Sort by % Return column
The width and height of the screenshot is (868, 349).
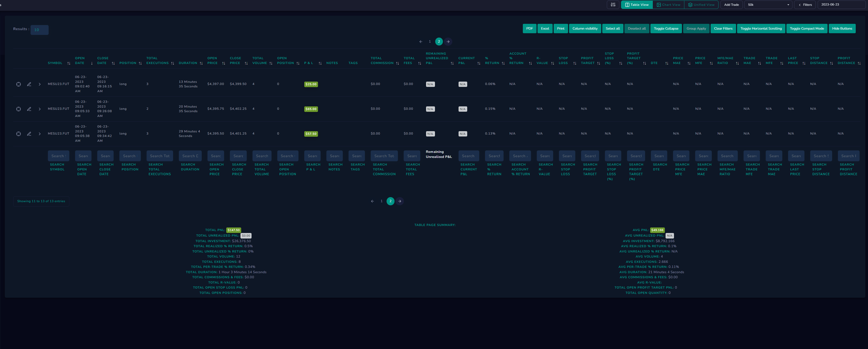point(503,63)
